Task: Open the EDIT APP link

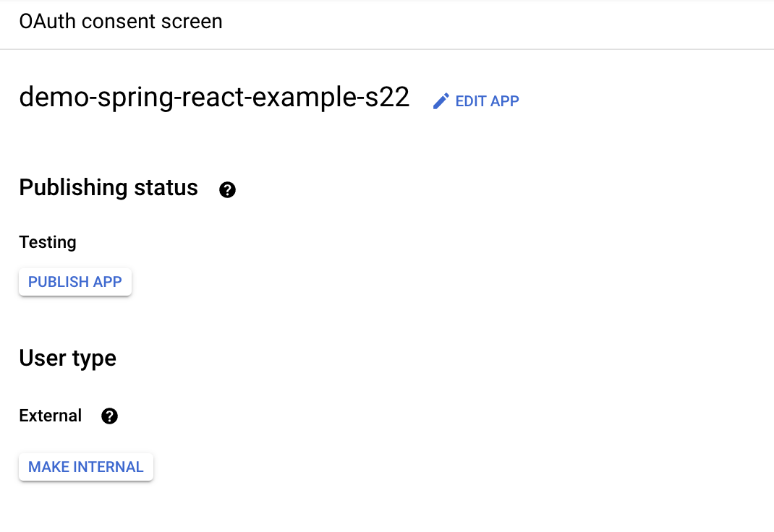Action: click(476, 101)
